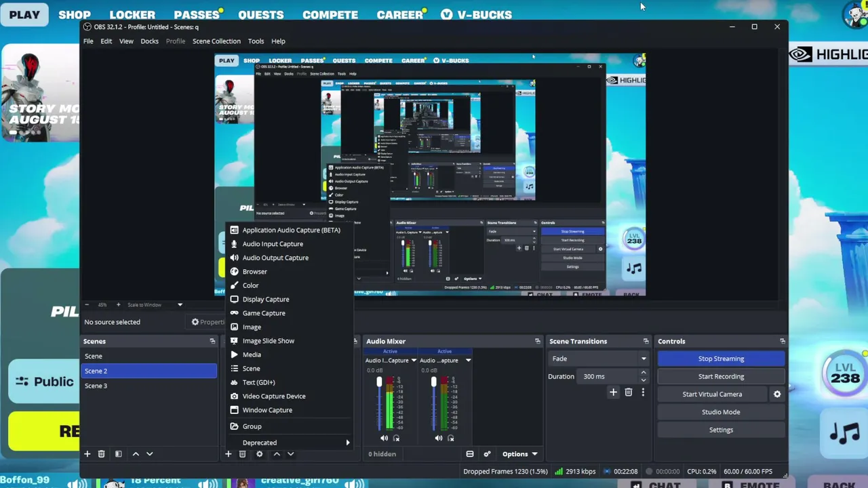The image size is (868, 488).
Task: Undock the Scenes panel
Action: tap(212, 342)
